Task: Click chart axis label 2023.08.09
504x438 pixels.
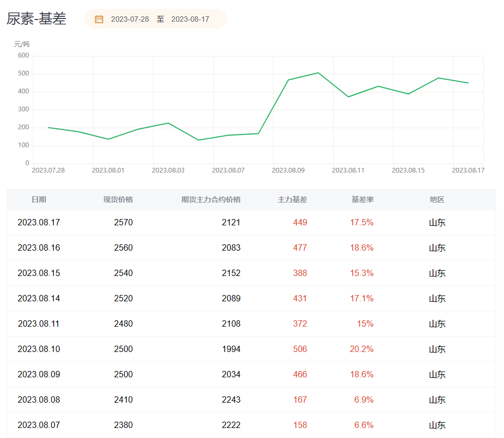Action: pos(288,170)
